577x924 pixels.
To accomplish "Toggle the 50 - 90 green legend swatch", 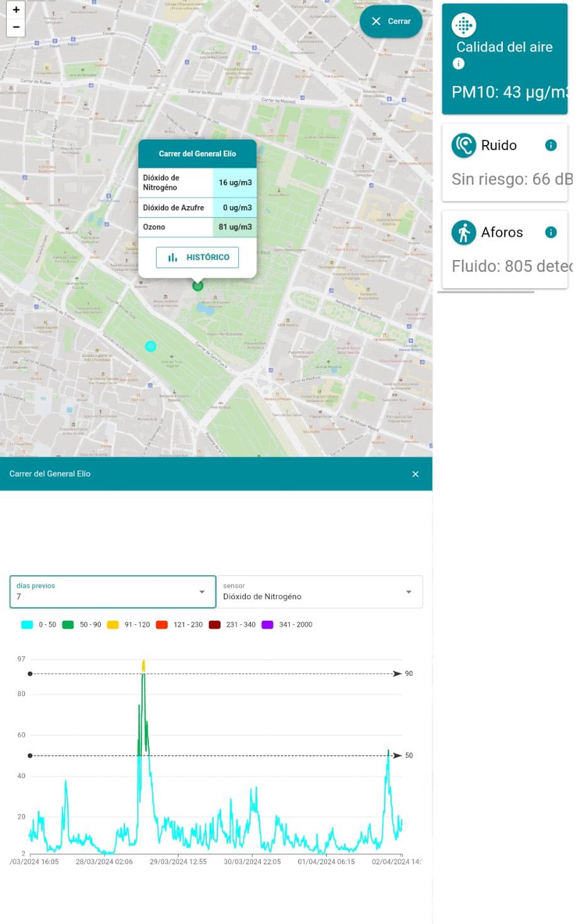I will pyautogui.click(x=68, y=625).
